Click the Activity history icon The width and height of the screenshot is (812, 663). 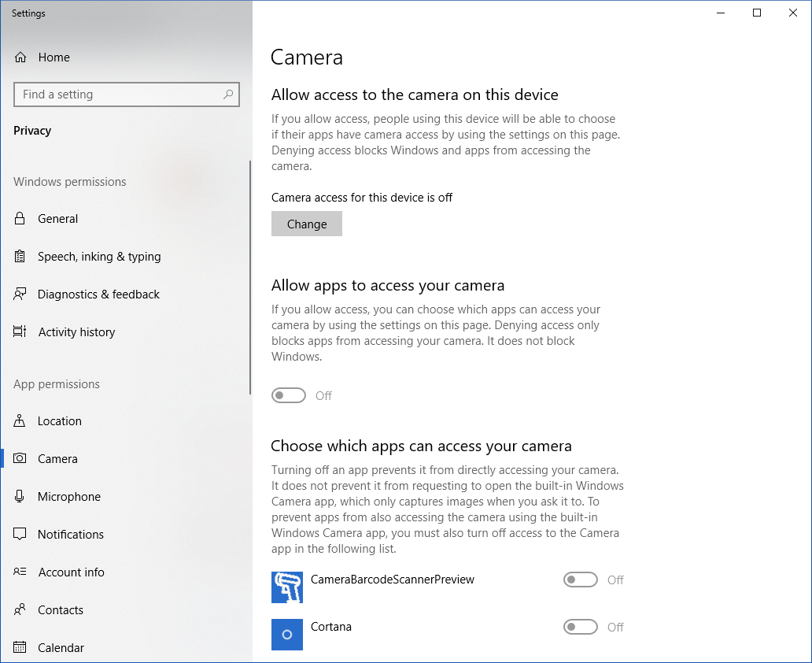coord(20,332)
